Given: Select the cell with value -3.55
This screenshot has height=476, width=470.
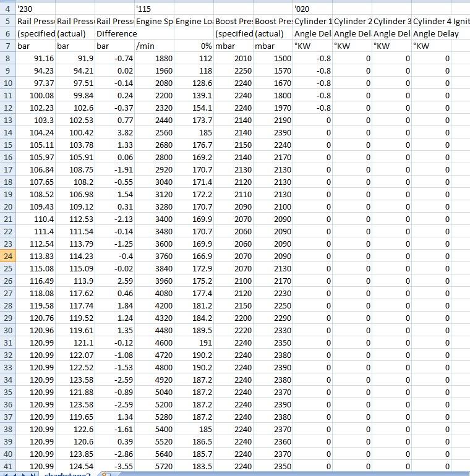Looking at the screenshot, I should [x=115, y=466].
